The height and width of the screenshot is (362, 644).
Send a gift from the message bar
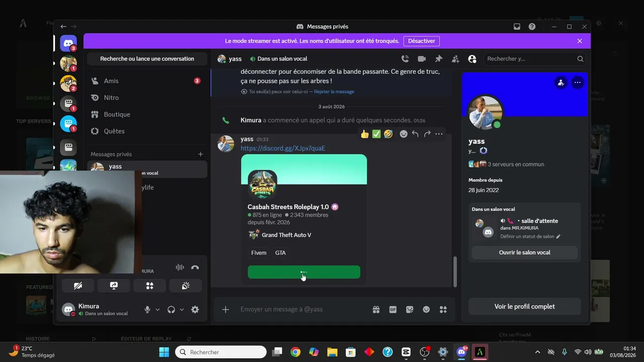[376, 310]
